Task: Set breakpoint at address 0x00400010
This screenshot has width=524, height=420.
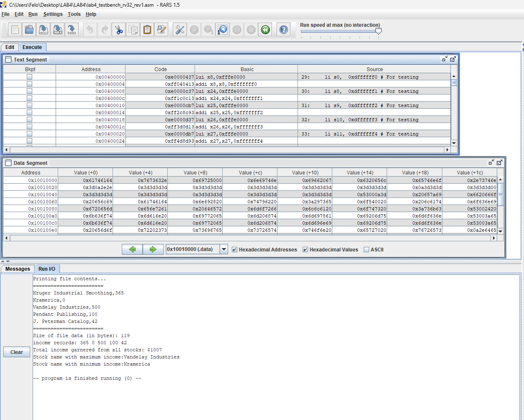Action: pyautogui.click(x=29, y=105)
